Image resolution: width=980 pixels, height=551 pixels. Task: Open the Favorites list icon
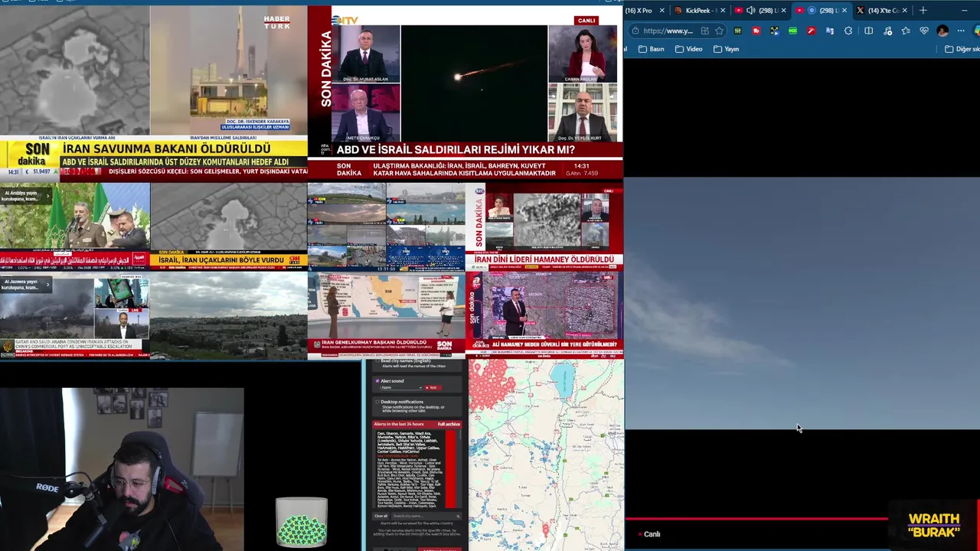[906, 31]
